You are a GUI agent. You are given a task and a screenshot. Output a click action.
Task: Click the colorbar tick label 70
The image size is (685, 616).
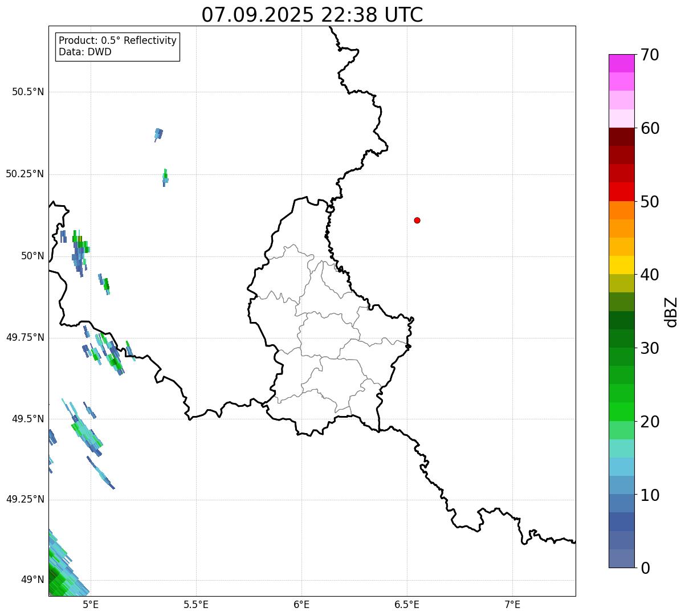click(650, 55)
